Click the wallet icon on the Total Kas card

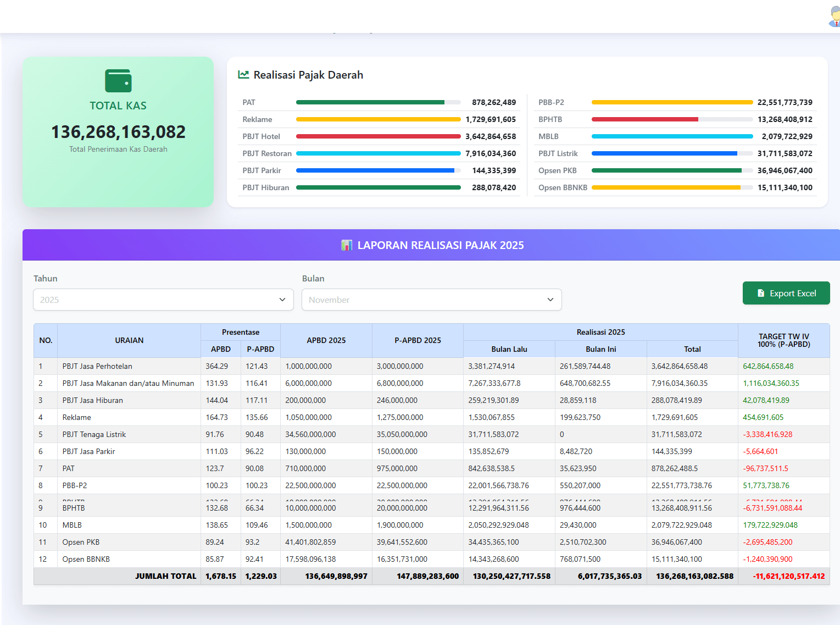(x=118, y=80)
